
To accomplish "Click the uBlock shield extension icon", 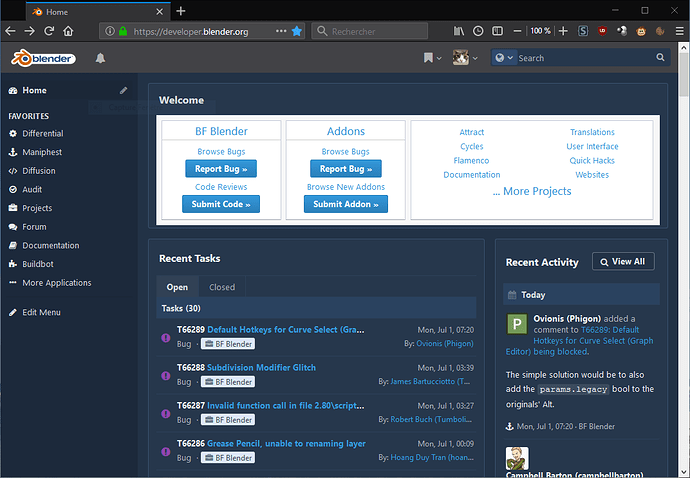I will pos(602,31).
